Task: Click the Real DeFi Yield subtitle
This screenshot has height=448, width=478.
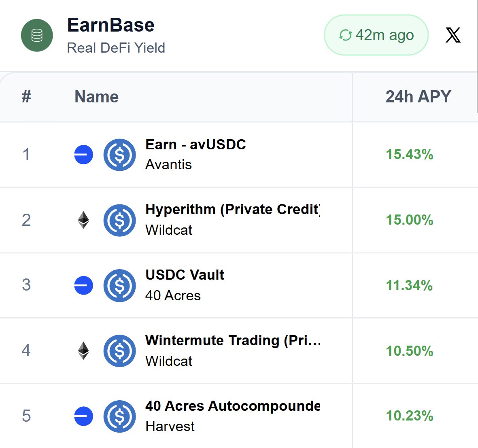Action: tap(116, 48)
